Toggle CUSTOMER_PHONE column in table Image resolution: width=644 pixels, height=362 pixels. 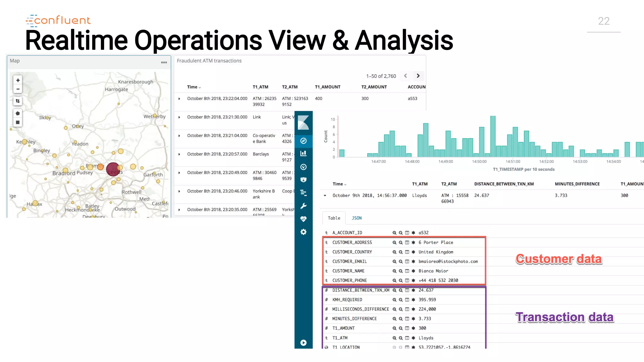[407, 280]
